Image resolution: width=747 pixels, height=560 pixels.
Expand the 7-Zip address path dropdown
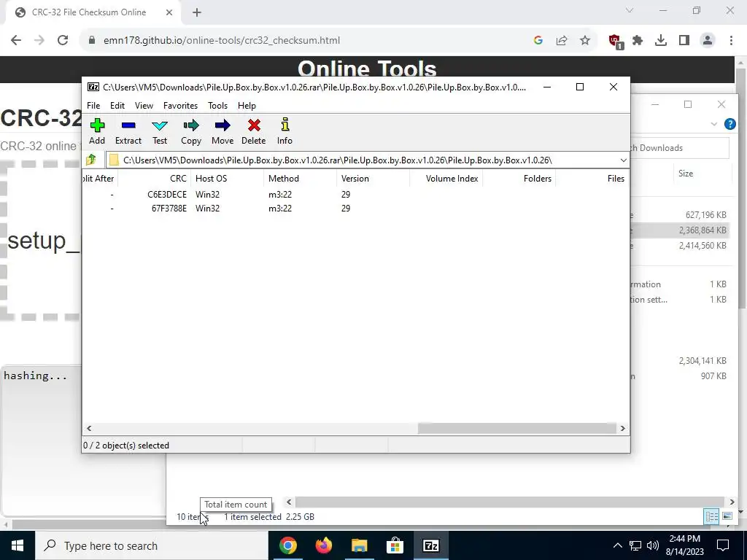623,160
